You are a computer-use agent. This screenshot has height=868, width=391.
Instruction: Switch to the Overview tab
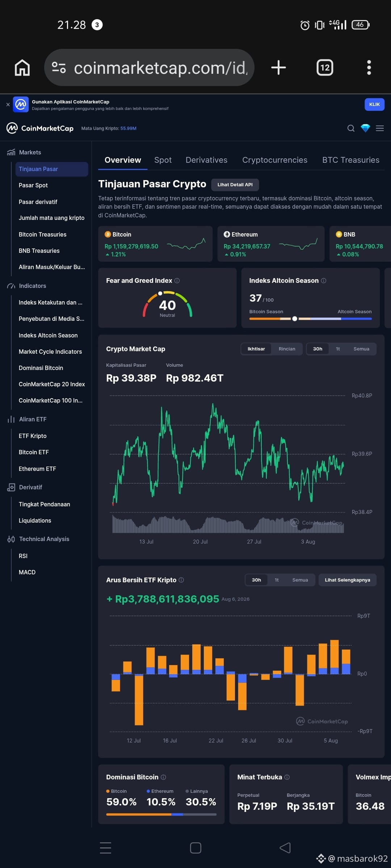[123, 160]
